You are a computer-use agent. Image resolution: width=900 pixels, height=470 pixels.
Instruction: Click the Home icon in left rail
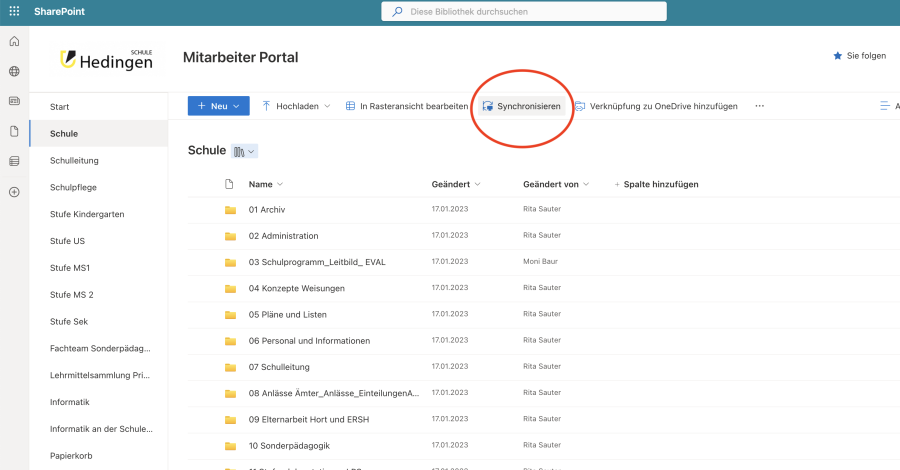pyautogui.click(x=14, y=41)
